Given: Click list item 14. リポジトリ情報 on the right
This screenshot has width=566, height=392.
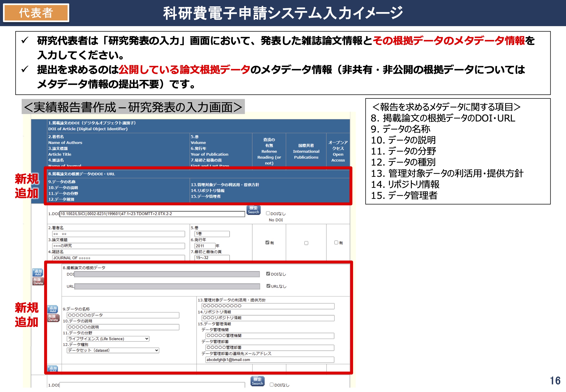Looking at the screenshot, I should coord(405,184).
